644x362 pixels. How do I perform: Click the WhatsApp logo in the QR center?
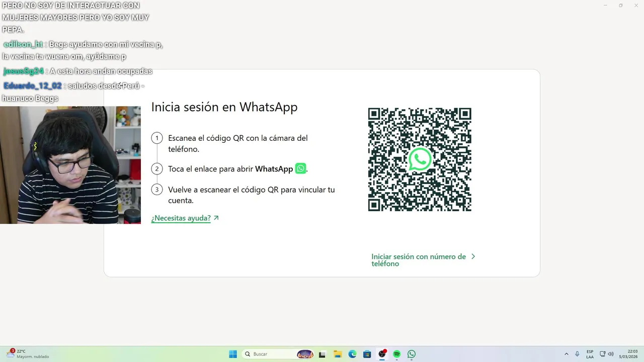[420, 159]
